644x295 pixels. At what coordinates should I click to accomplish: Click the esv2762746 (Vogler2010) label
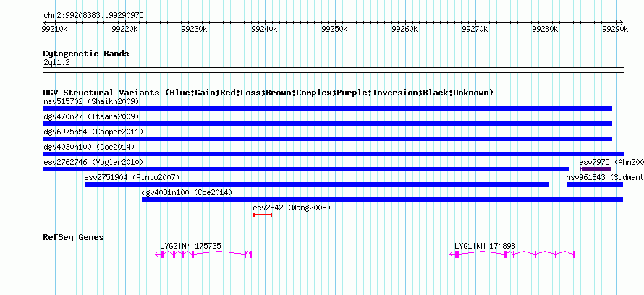click(x=93, y=162)
